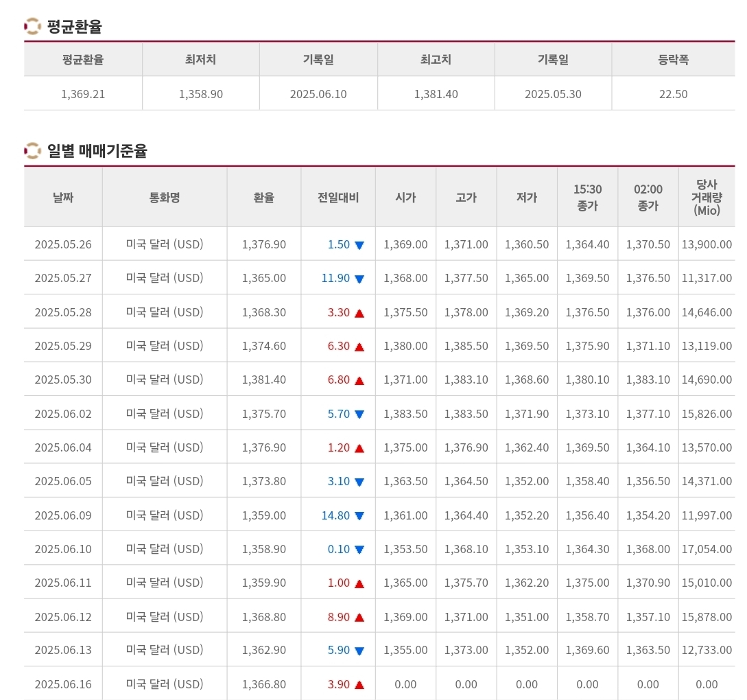Click the highest value 1,381.40 in the average table
Screen dimensions: 747x700
(x=436, y=94)
